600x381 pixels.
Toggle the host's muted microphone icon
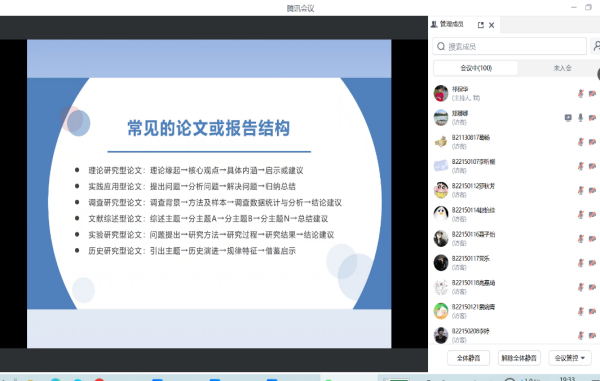(x=580, y=94)
